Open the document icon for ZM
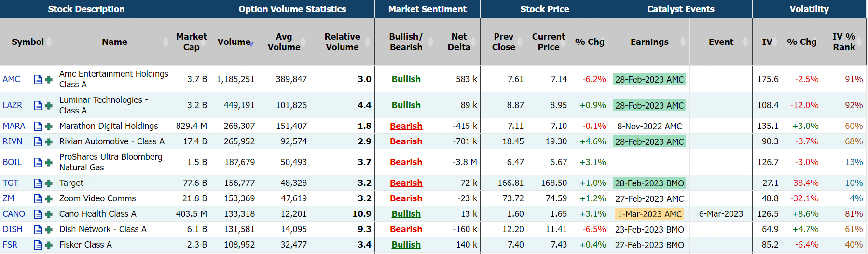Viewport: 868px width, 254px height. click(38, 198)
